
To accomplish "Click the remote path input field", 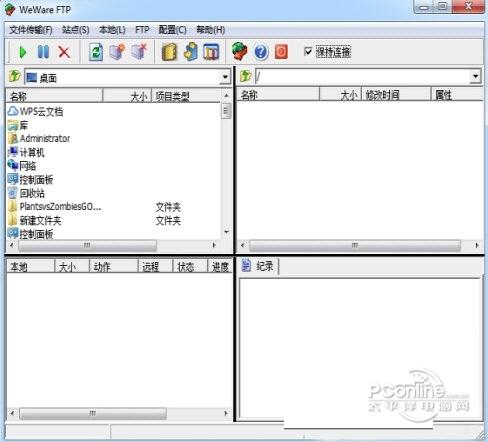I will [363, 76].
